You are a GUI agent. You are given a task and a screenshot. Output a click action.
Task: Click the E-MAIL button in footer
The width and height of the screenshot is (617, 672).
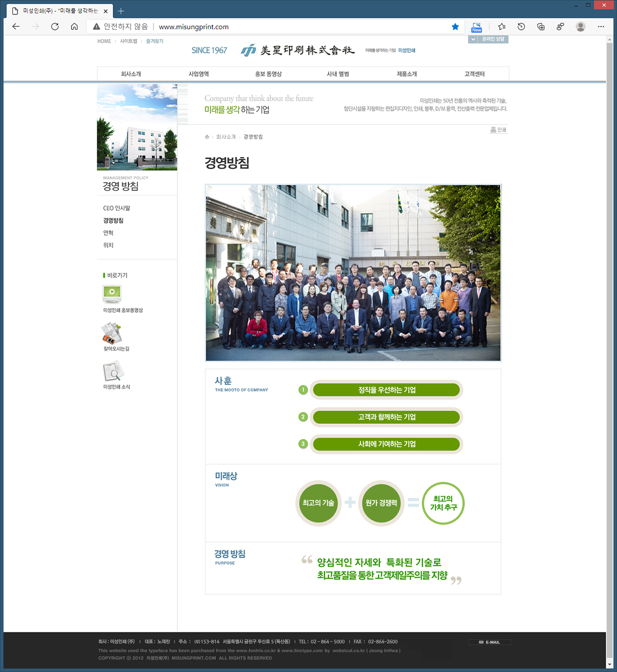click(x=489, y=642)
